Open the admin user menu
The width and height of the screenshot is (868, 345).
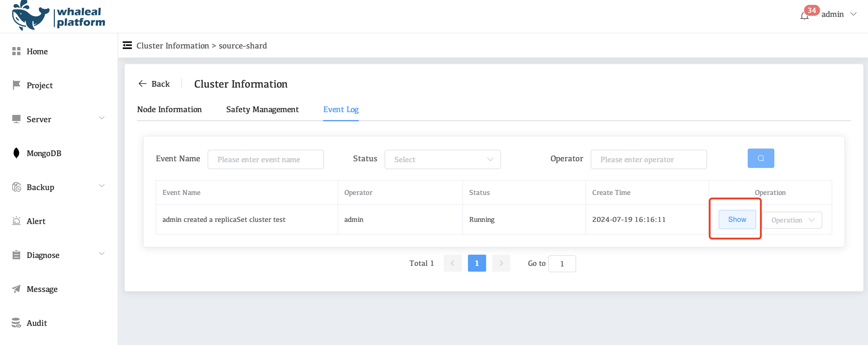pyautogui.click(x=838, y=14)
